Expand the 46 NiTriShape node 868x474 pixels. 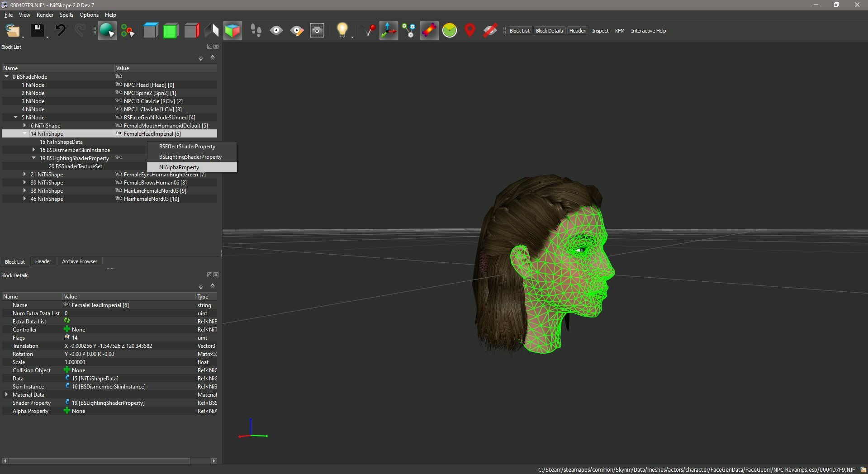(x=24, y=199)
